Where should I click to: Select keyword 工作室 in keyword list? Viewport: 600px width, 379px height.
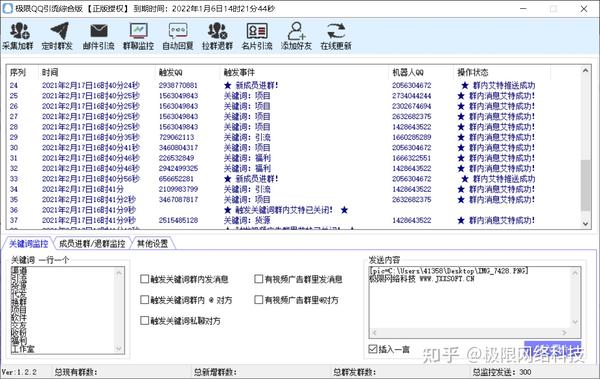[23, 349]
